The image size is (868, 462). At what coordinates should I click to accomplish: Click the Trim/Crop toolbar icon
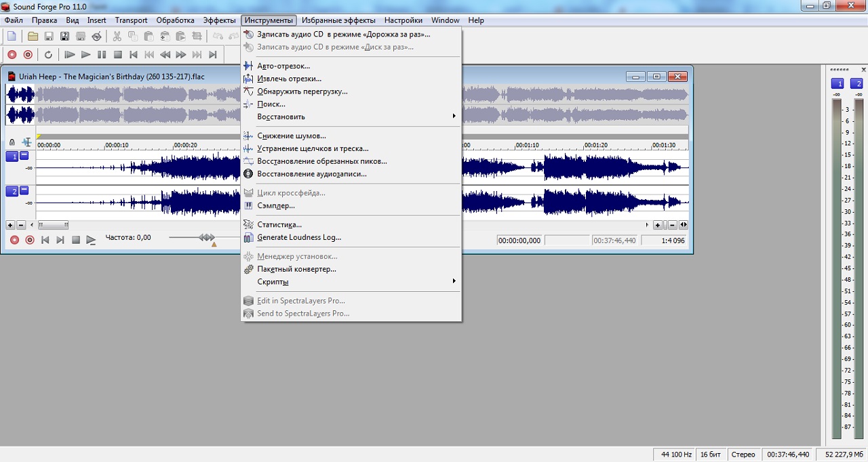(197, 37)
